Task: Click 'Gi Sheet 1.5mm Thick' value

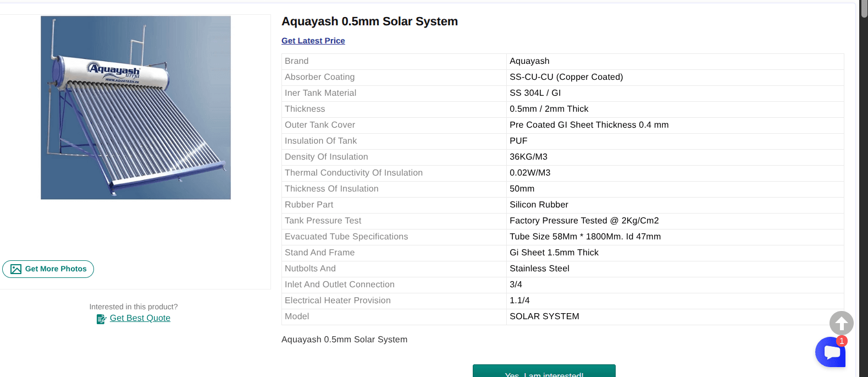Action: (x=554, y=253)
